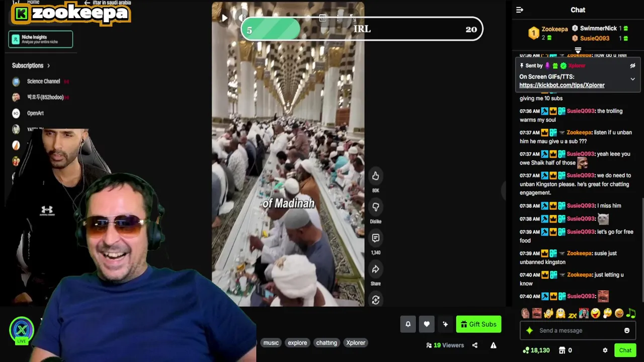Follow the channel with the heart button

click(x=427, y=324)
